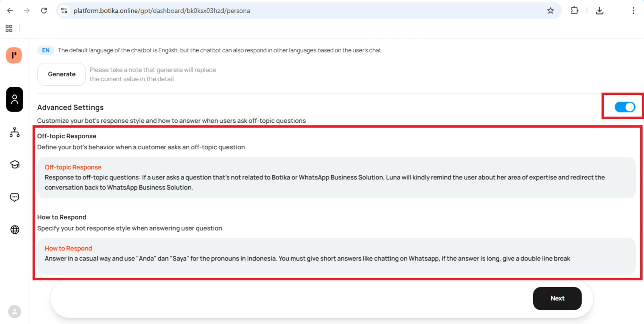Screen dimensions: 644x324
Task: Open browser downloads icon
Action: point(599,11)
